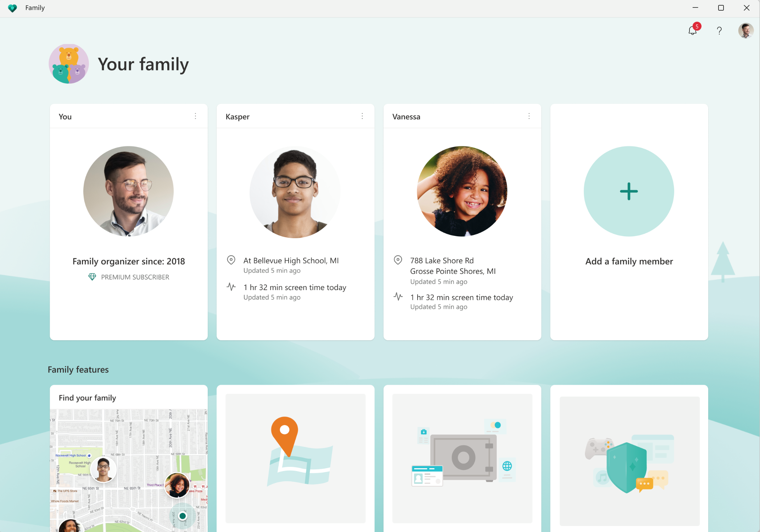Click the location pin icon on Kasper's card
Image resolution: width=760 pixels, height=532 pixels.
click(x=231, y=260)
